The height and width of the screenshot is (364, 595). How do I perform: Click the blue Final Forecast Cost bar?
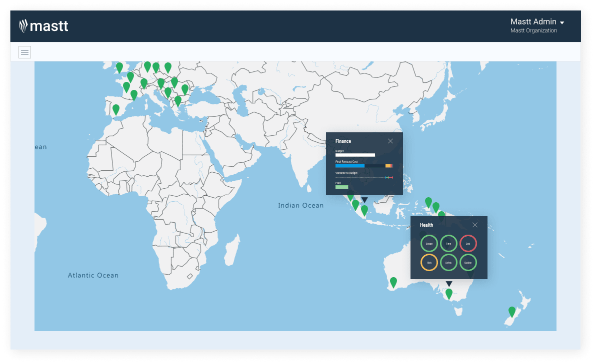pyautogui.click(x=350, y=166)
